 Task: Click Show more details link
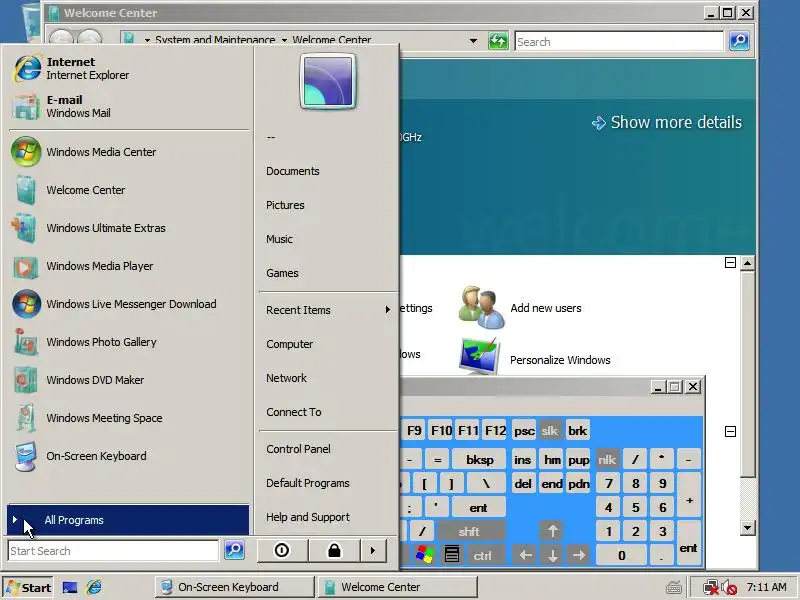point(667,122)
